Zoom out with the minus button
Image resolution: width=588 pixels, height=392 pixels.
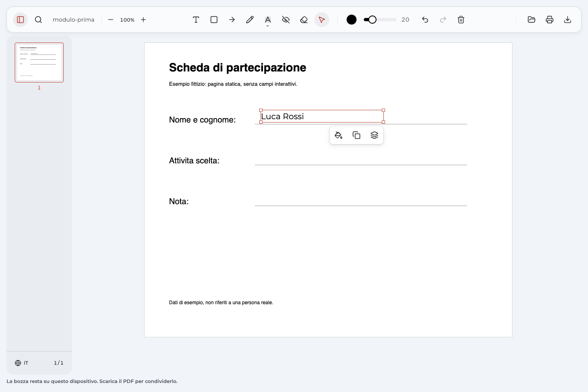(x=111, y=20)
